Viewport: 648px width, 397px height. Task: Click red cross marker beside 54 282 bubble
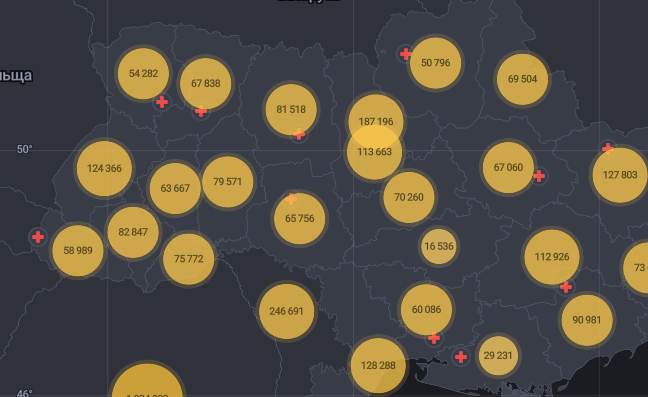pyautogui.click(x=162, y=102)
